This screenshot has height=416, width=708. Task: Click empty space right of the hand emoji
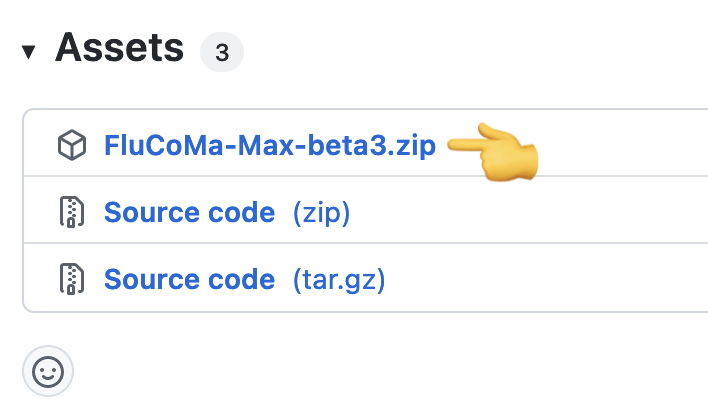tap(623, 144)
